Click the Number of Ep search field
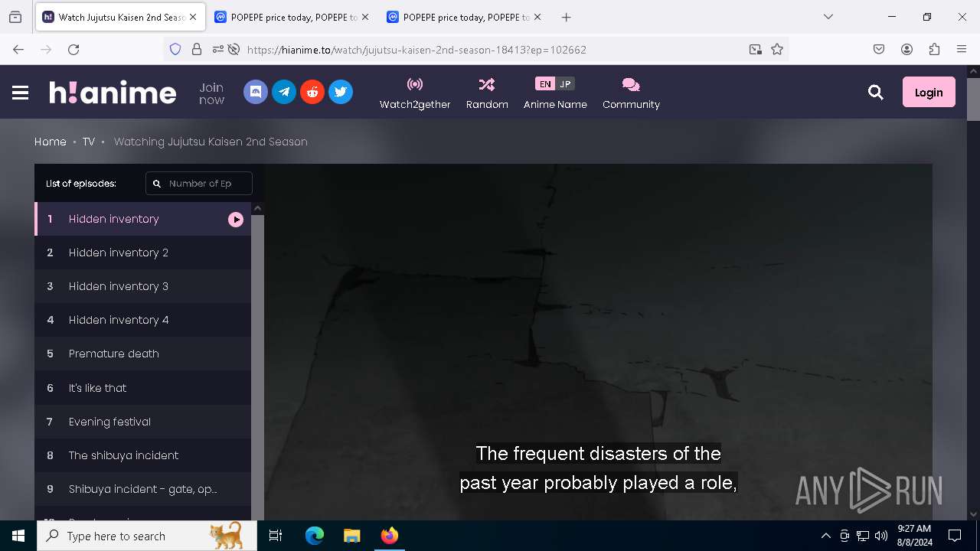Screen dimensions: 980x551 pyautogui.click(x=199, y=184)
